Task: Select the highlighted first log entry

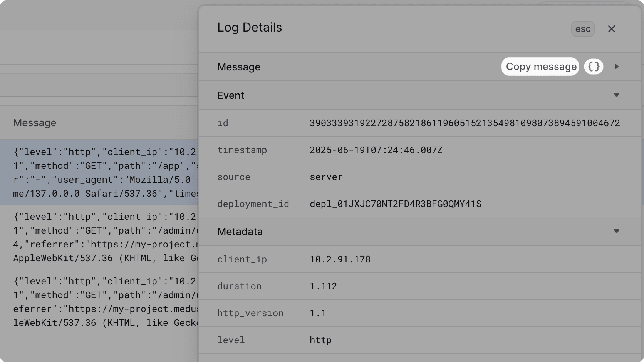Action: 100,172
